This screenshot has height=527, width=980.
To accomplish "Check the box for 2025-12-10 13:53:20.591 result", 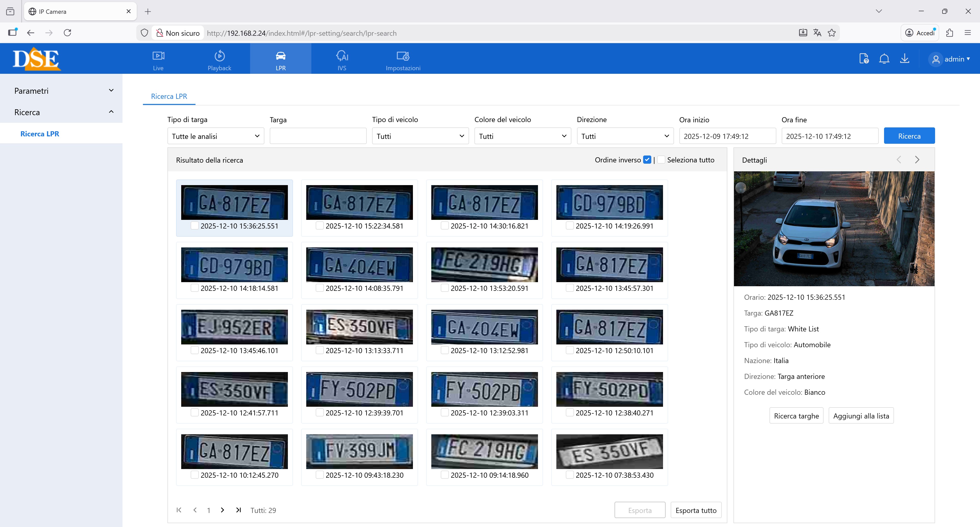I will click(444, 288).
